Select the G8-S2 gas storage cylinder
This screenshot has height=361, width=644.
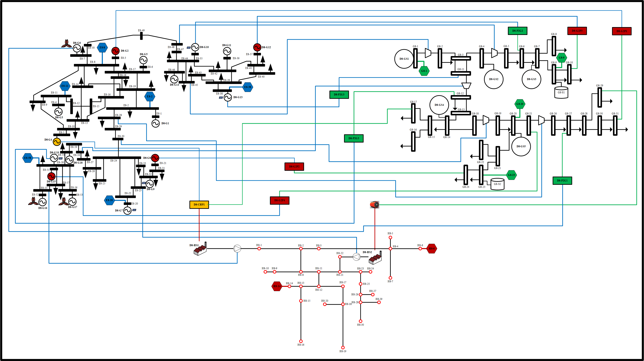[x=497, y=184]
